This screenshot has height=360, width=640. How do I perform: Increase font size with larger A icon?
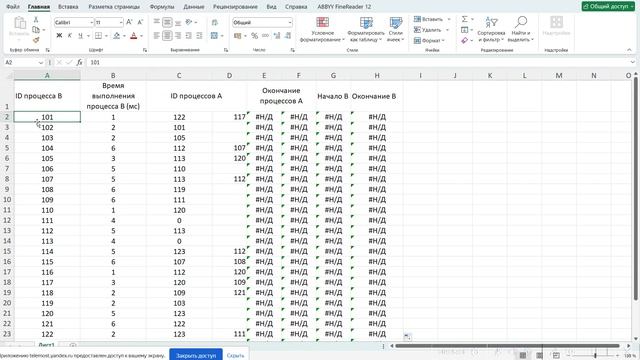tap(129, 22)
